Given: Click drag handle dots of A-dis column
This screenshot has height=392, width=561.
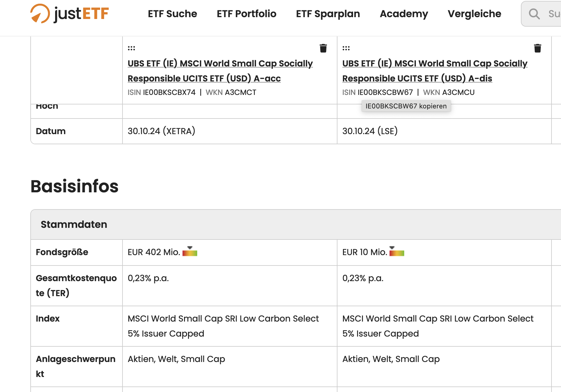Looking at the screenshot, I should (346, 48).
